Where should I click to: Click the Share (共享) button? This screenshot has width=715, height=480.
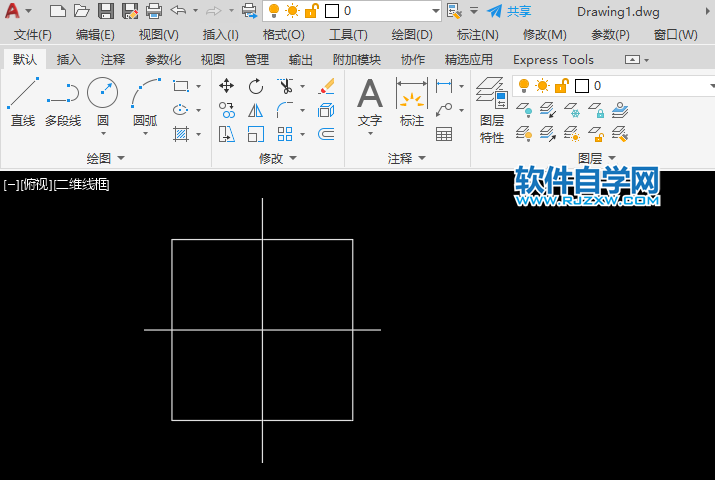pyautogui.click(x=509, y=11)
